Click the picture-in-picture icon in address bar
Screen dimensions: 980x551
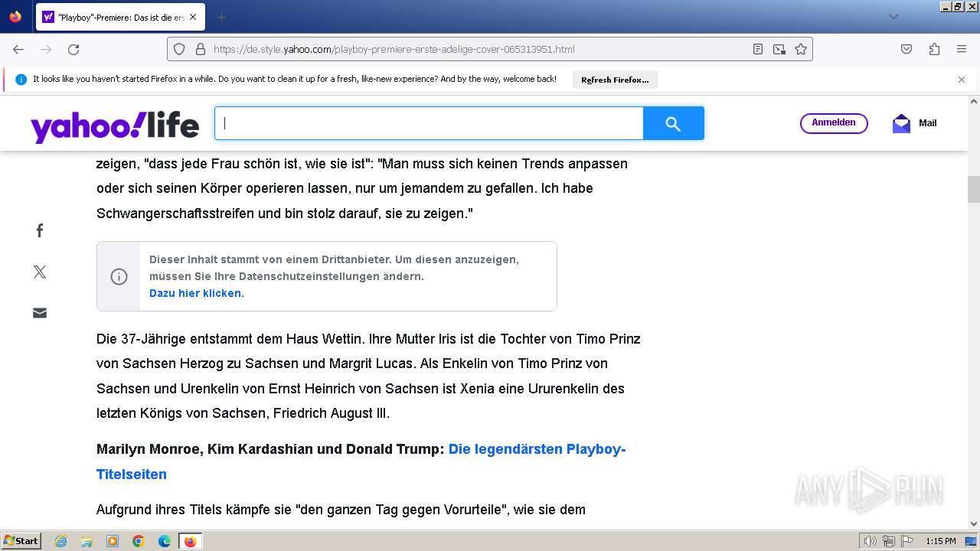point(779,49)
